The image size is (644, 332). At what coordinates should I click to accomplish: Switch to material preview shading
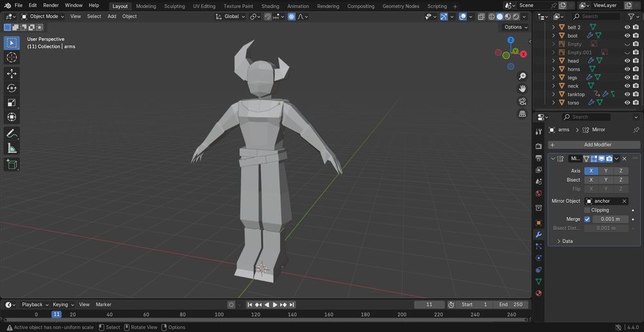(x=508, y=17)
